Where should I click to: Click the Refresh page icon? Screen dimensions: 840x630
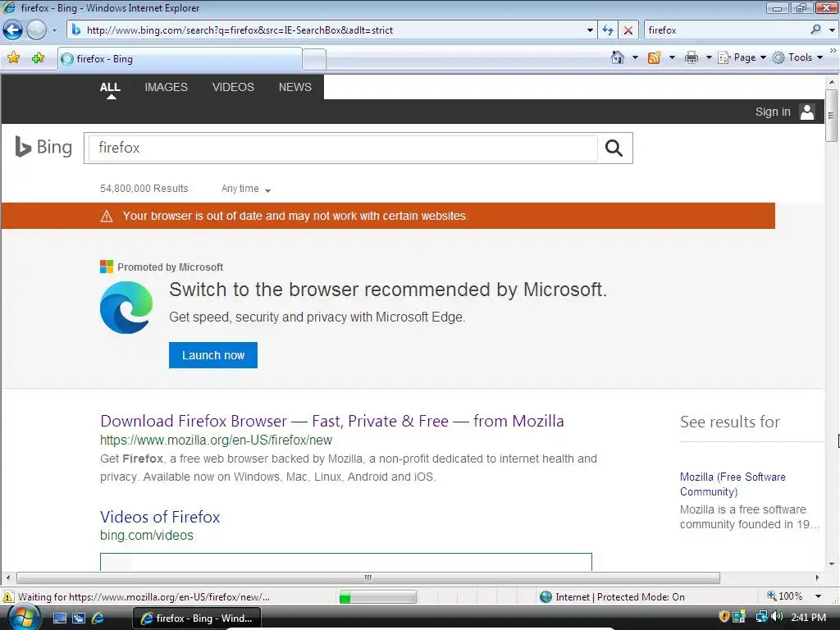pos(608,30)
